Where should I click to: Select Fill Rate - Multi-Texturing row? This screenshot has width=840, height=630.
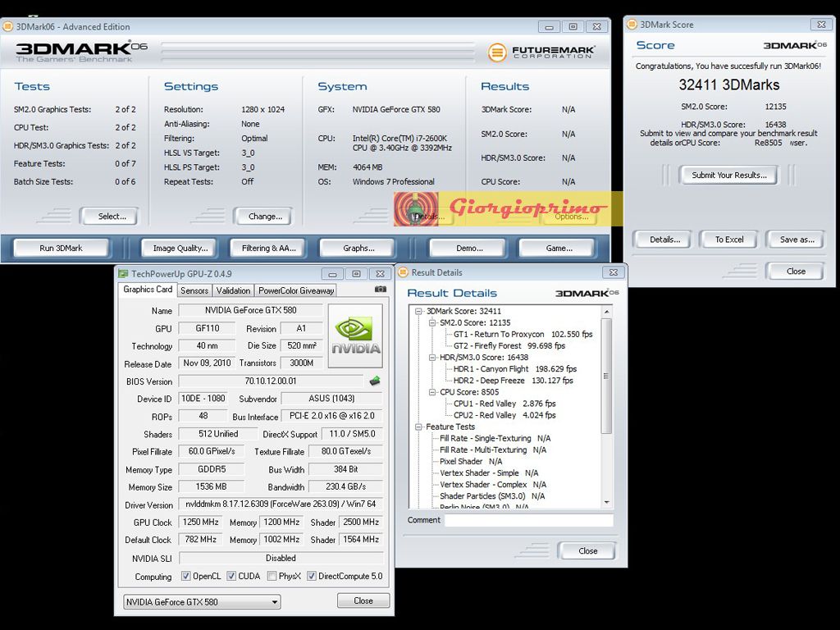point(493,450)
